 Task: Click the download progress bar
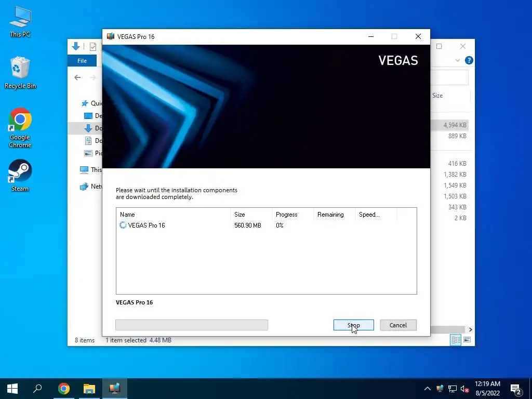[192, 325]
